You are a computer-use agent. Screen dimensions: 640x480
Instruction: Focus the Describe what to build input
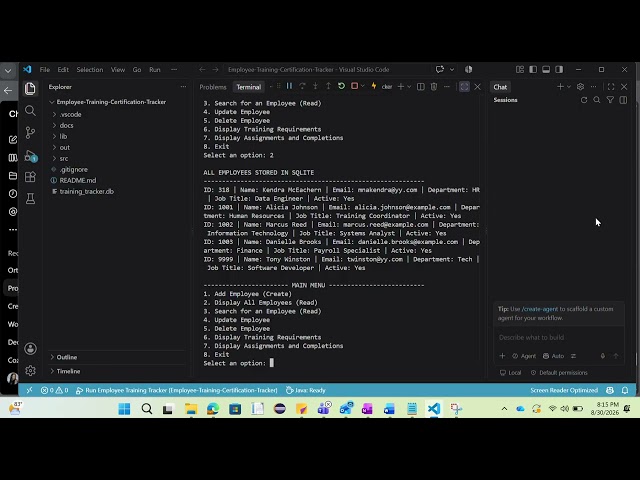click(x=559, y=337)
